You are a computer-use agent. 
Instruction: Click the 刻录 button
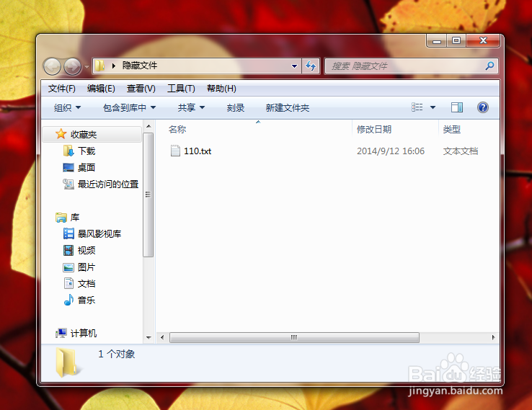click(236, 108)
